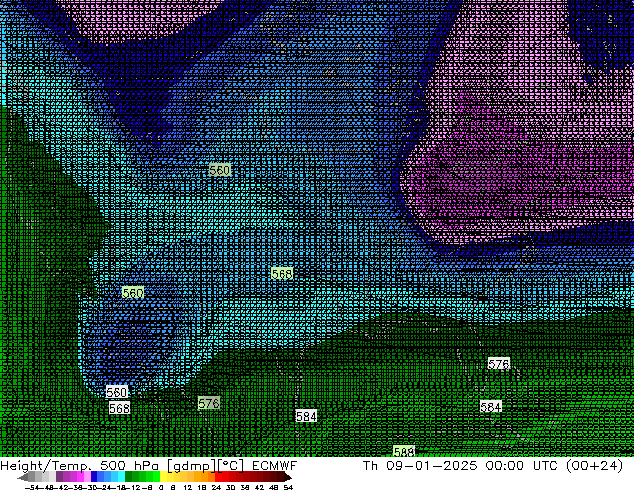Click the date "09-01-2025"
Image resolution: width=634 pixels, height=490 pixels.
[431, 466]
